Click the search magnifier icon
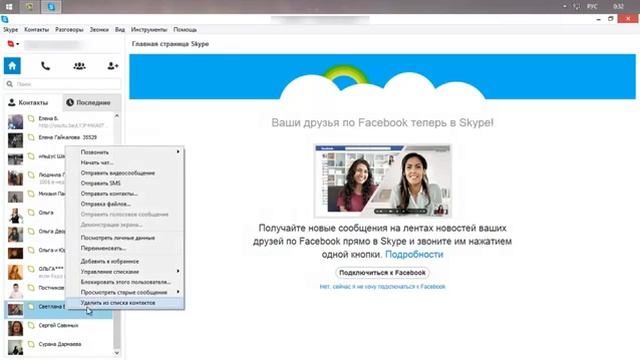This screenshot has height=360, width=640. click(10, 84)
